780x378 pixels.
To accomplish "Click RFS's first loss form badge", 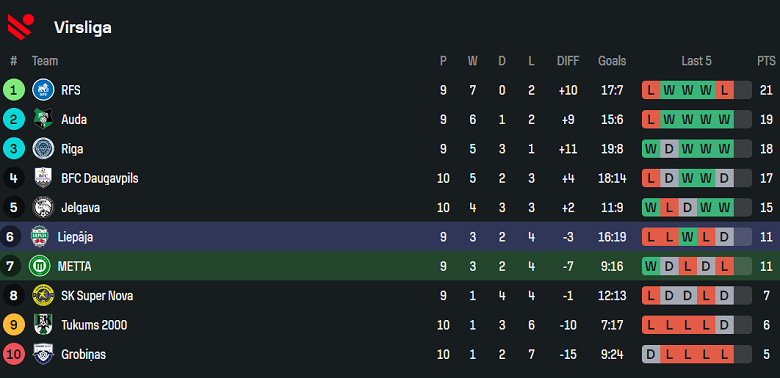I will (x=651, y=90).
